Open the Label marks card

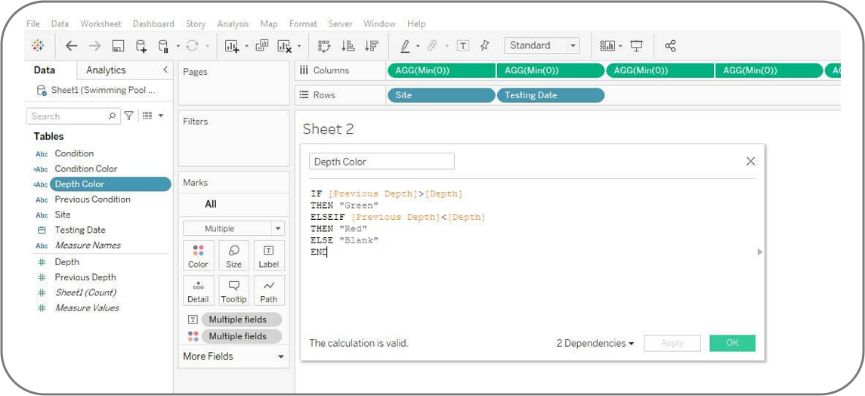(269, 256)
